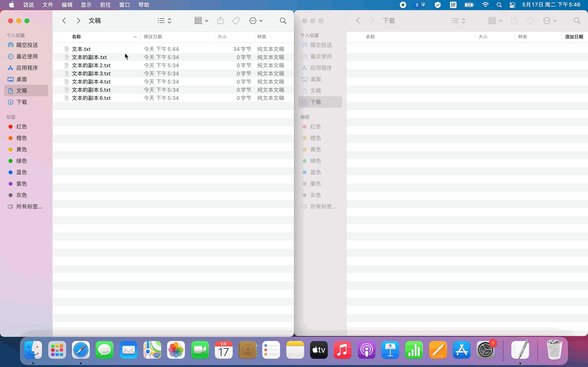The image size is (588, 367).
Task: Click the Share icon in 文稿 toolbar
Action: [220, 21]
